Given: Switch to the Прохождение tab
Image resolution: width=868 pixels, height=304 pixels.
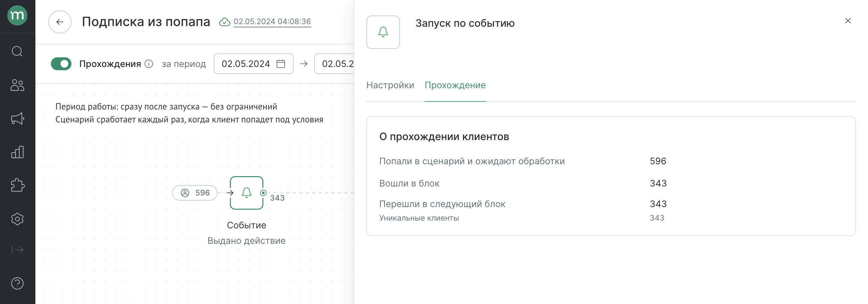Looking at the screenshot, I should (x=455, y=85).
